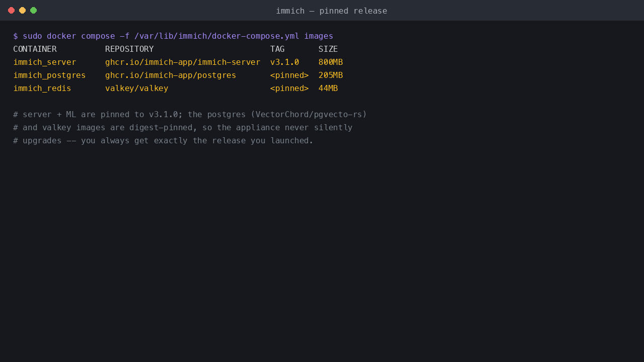Screen dimensions: 644x362
Task: Click the v3.1.0 tag value
Action: (285, 62)
